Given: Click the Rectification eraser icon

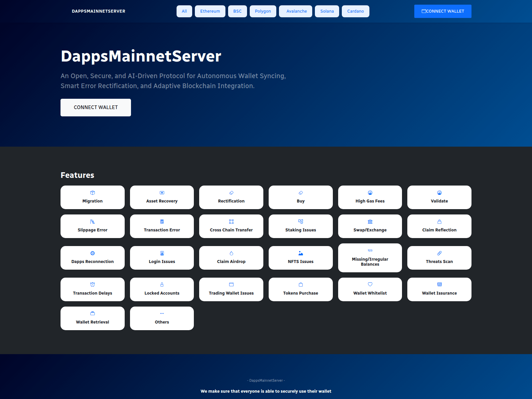Looking at the screenshot, I should (231, 193).
